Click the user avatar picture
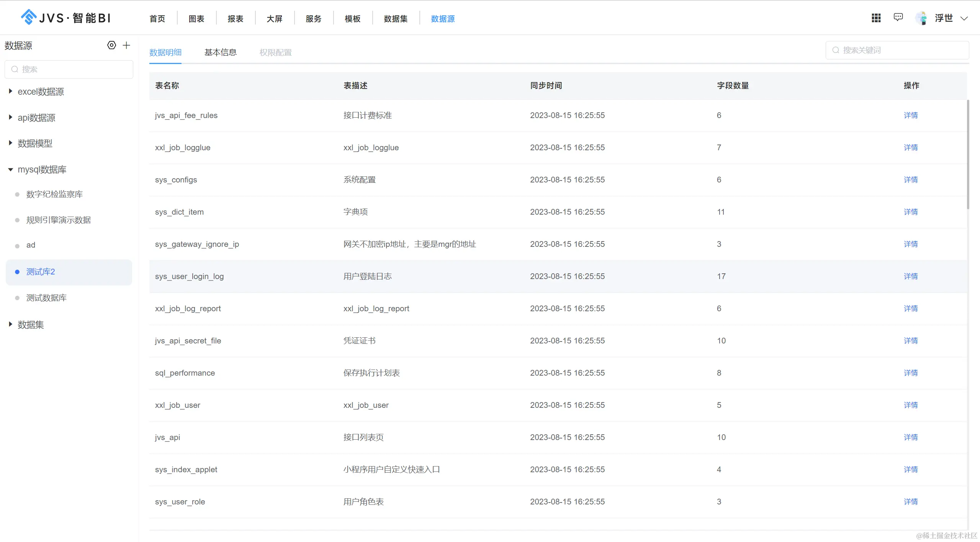Viewport: 980px width, 542px height. [922, 18]
